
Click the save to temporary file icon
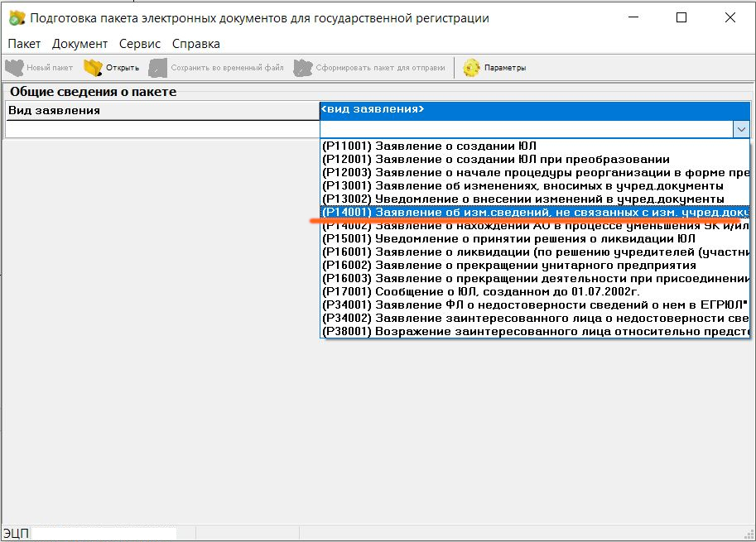pos(157,68)
